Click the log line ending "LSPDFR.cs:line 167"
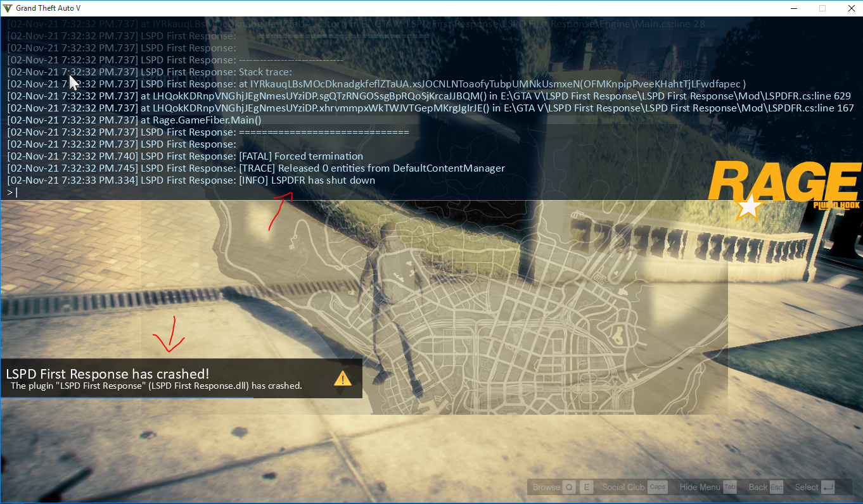Viewport: 863px width, 504px height. [430, 108]
